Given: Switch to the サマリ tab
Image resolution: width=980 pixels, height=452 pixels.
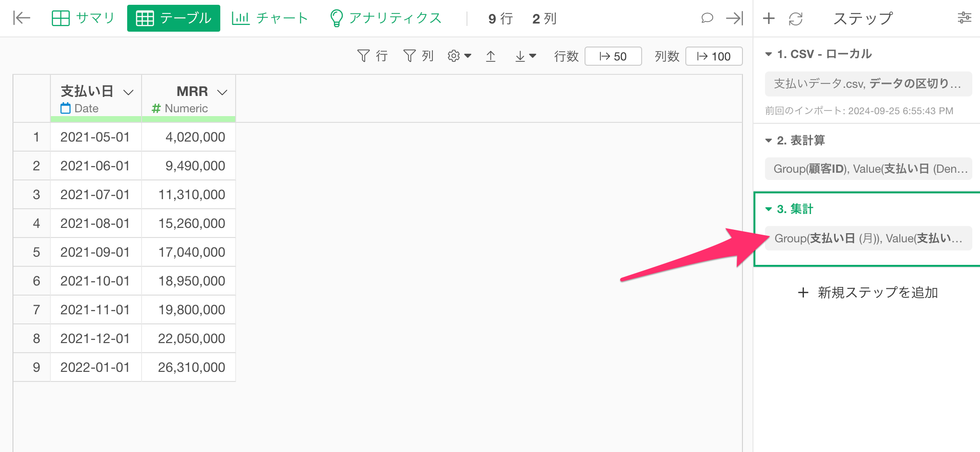Looking at the screenshot, I should [x=83, y=18].
